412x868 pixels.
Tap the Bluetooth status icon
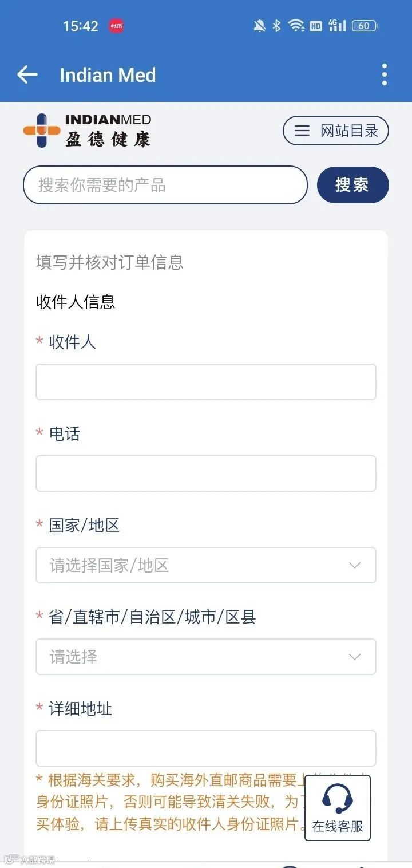276,26
